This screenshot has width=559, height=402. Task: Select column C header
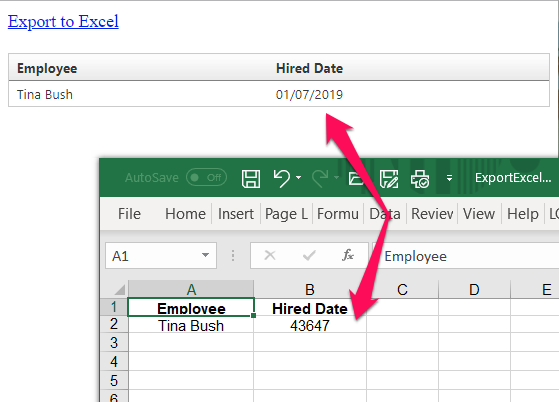coord(402,289)
